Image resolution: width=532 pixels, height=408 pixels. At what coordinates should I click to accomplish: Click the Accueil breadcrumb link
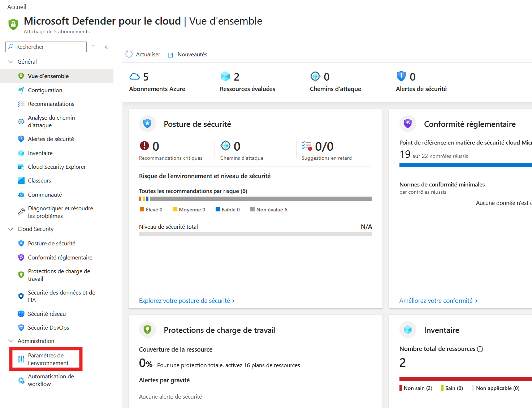click(17, 7)
